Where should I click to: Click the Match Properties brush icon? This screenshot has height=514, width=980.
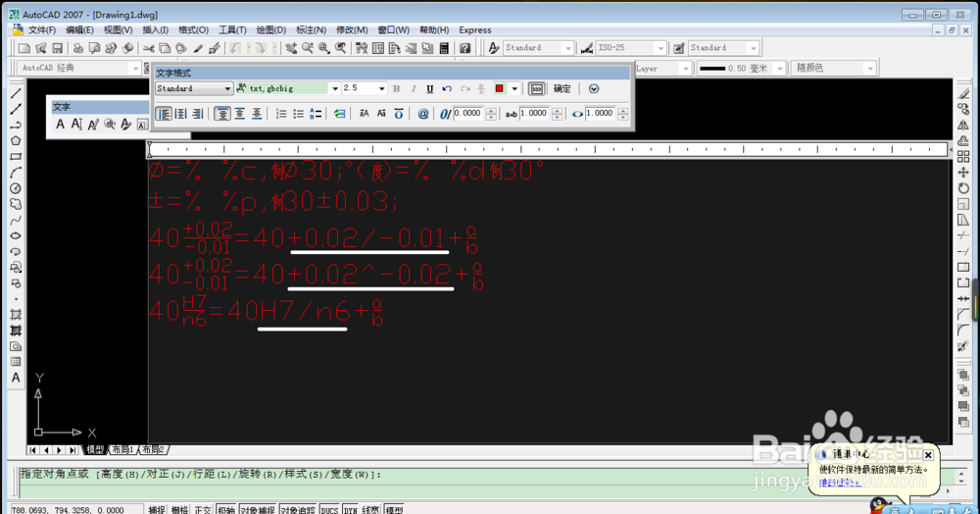(198, 48)
